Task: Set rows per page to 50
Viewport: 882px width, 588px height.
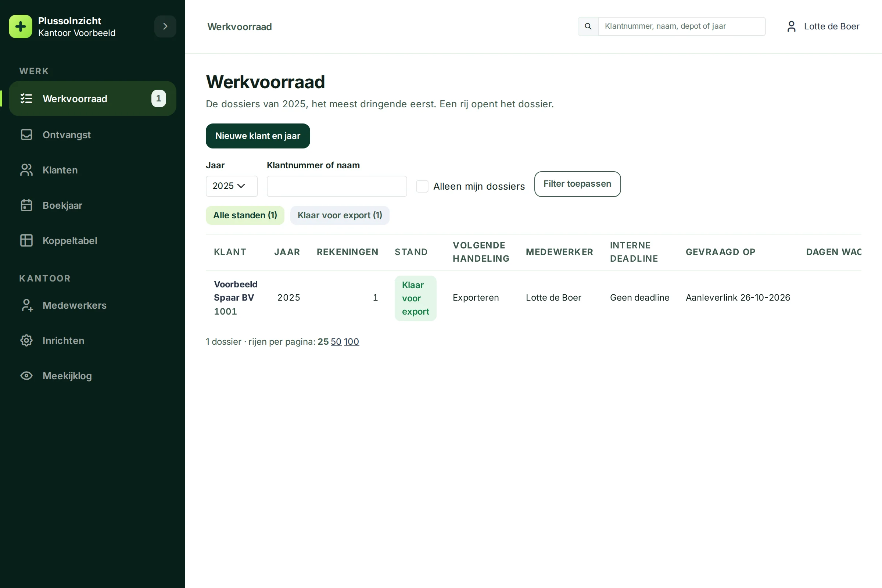Action: (336, 342)
